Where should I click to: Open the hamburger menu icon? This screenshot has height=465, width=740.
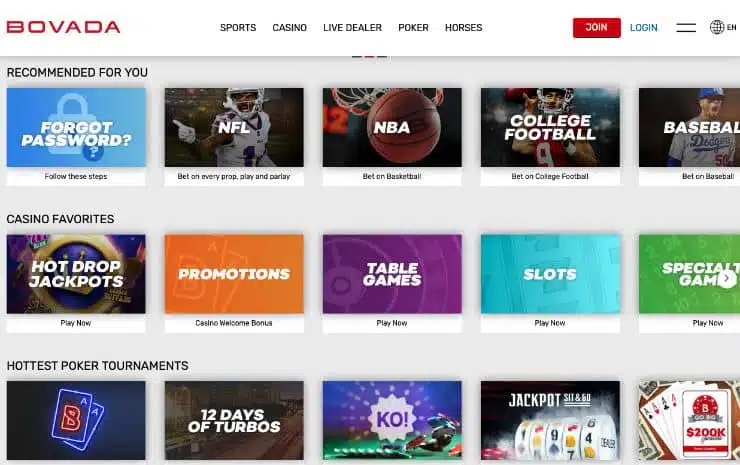pos(686,28)
